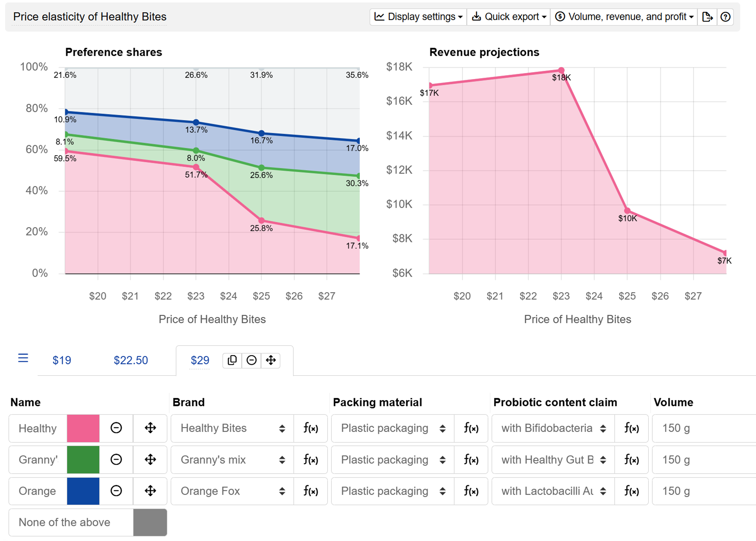Edit the None of the above name field
The height and width of the screenshot is (541, 756).
click(71, 522)
